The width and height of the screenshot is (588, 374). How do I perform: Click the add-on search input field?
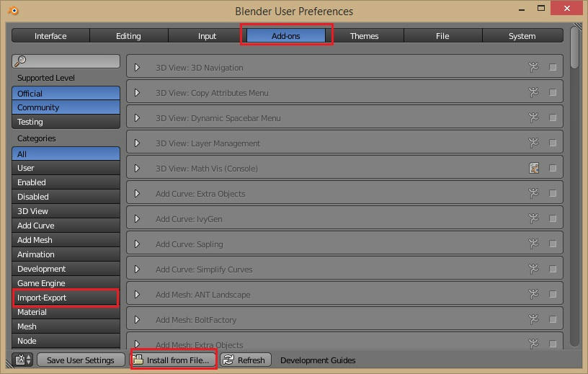pyautogui.click(x=66, y=61)
